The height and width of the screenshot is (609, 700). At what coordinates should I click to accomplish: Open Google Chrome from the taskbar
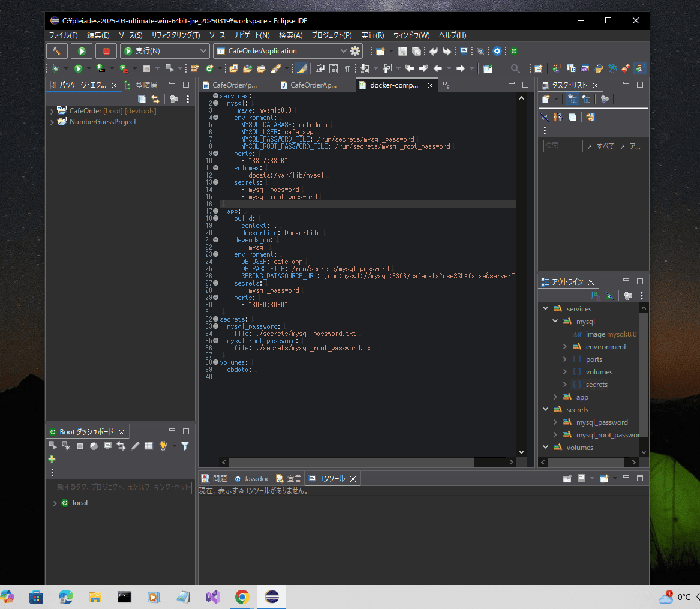[242, 597]
